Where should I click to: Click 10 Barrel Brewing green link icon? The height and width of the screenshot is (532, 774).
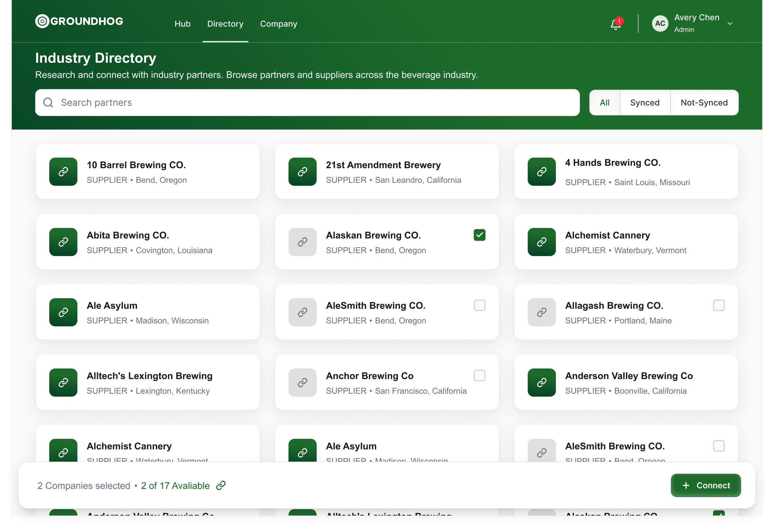pos(63,172)
